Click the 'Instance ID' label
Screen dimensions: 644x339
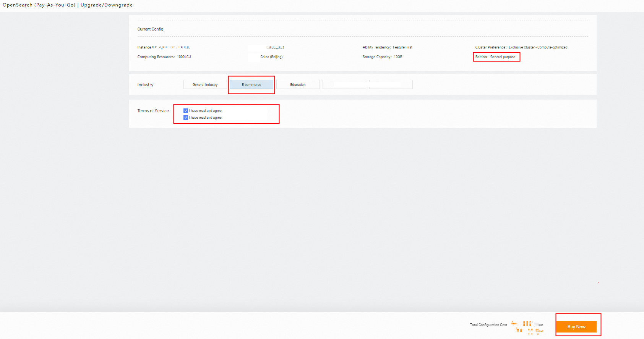[147, 47]
